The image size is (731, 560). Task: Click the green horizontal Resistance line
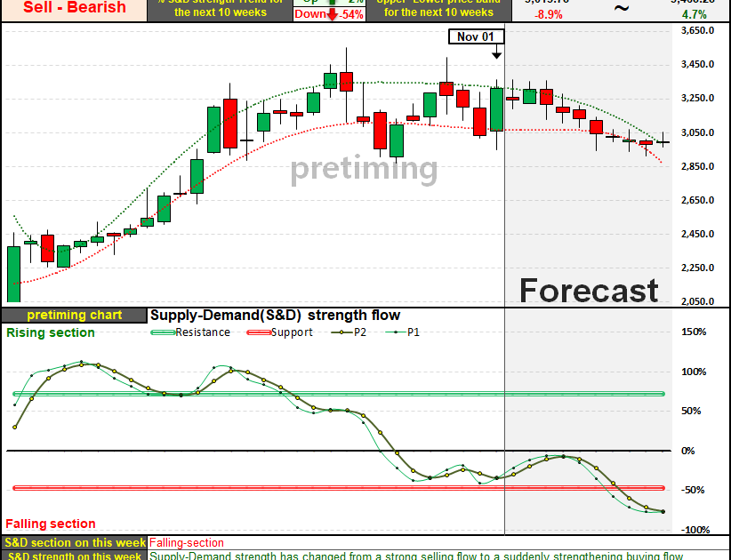point(339,394)
